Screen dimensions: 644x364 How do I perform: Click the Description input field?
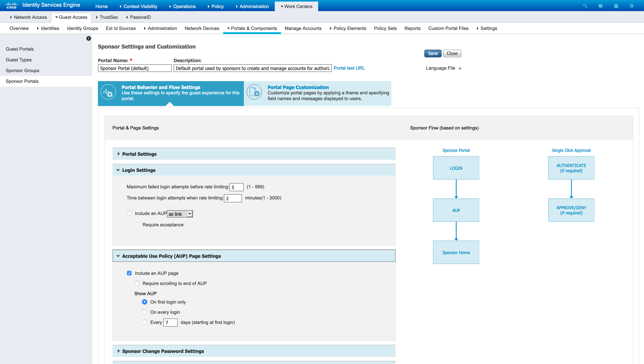coord(252,68)
